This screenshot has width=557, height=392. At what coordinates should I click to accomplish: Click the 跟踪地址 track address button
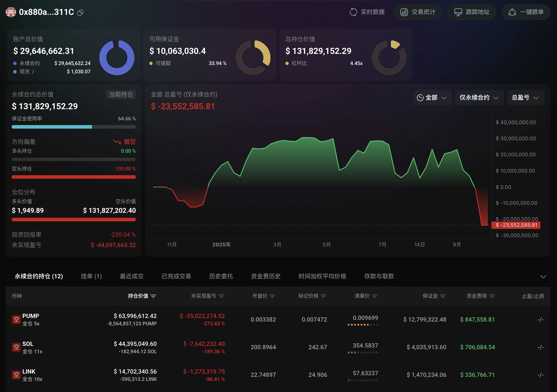coord(471,12)
